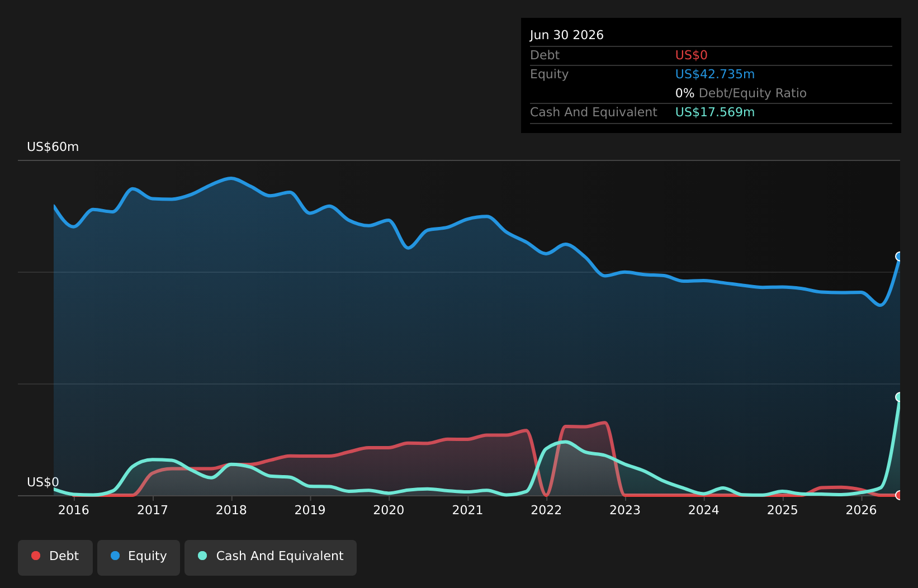Click Cash And Equivalent label in tooltip
Image resolution: width=918 pixels, height=588 pixels.
[594, 112]
